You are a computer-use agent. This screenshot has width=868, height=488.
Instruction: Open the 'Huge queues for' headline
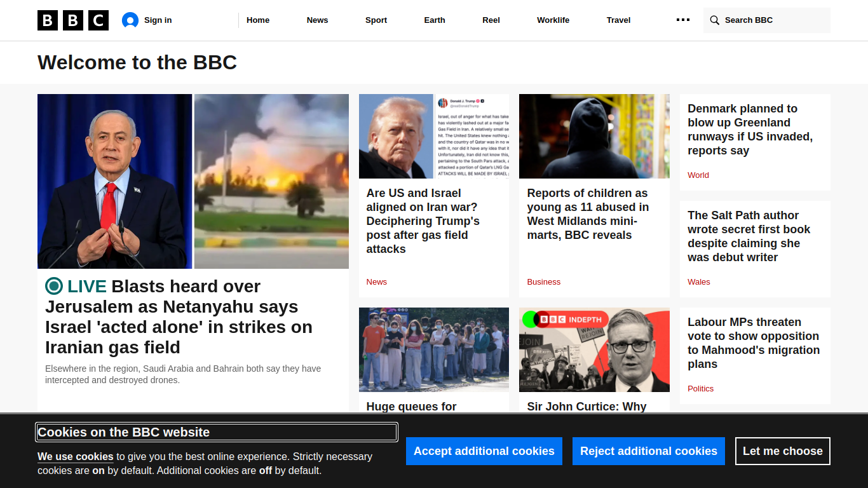click(412, 407)
